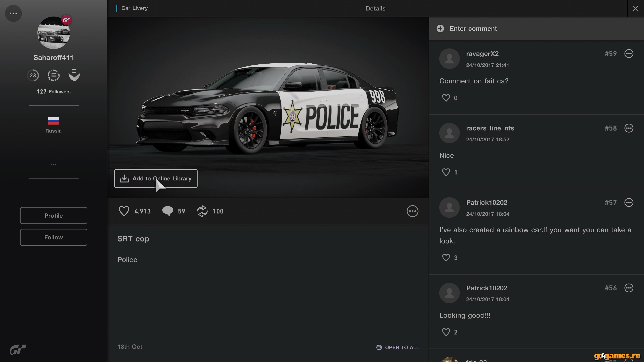View the driver rating E badge
This screenshot has width=644, height=362.
click(53, 75)
